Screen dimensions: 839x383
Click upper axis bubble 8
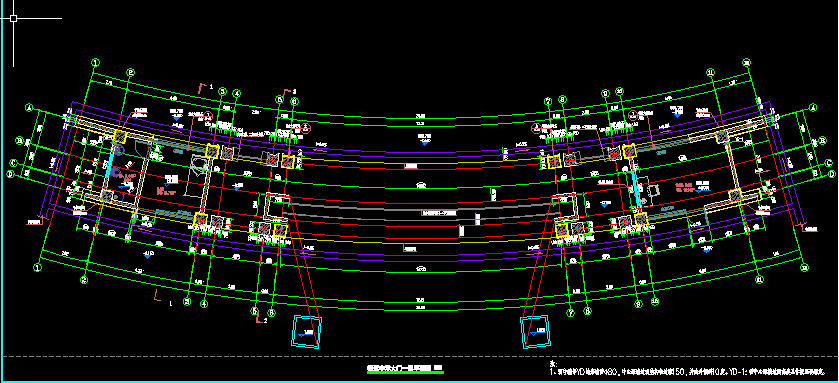(x=562, y=99)
